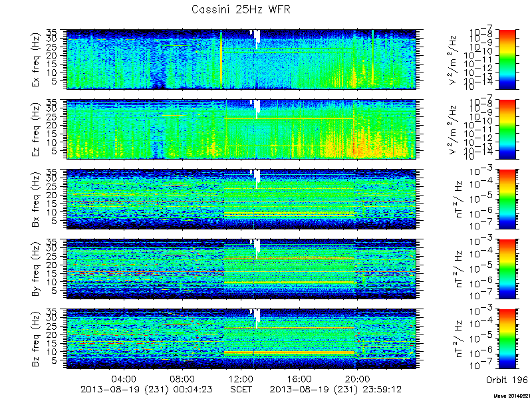
Task: Click the Bx spectrogram panel
Action: coord(241,199)
